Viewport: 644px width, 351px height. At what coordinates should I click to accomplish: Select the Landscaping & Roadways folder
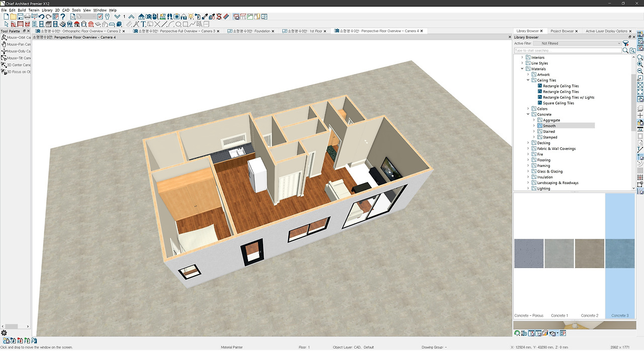(x=557, y=183)
